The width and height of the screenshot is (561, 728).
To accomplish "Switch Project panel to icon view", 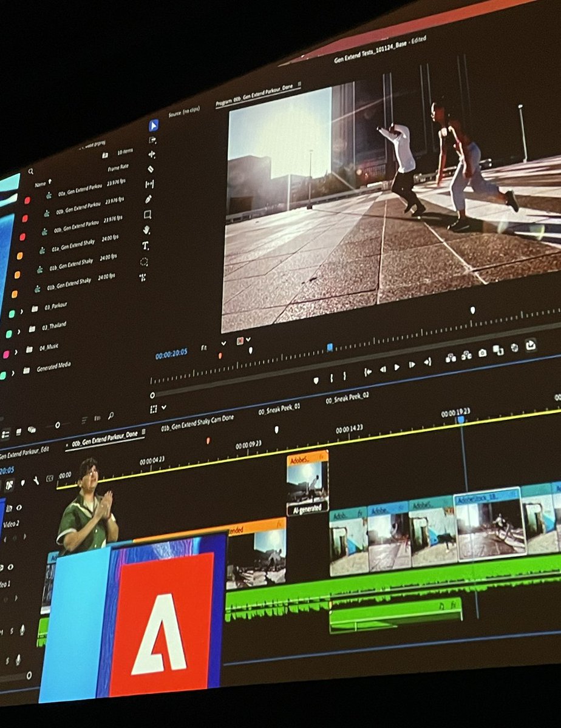I will pos(19,431).
